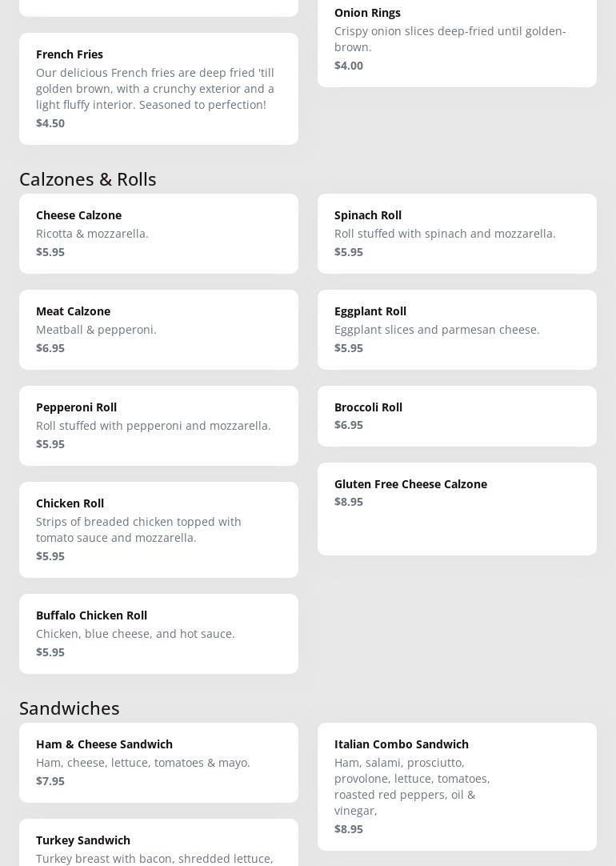Open the Eggplant Roll item
The height and width of the screenshot is (866, 616).
pos(457,329)
